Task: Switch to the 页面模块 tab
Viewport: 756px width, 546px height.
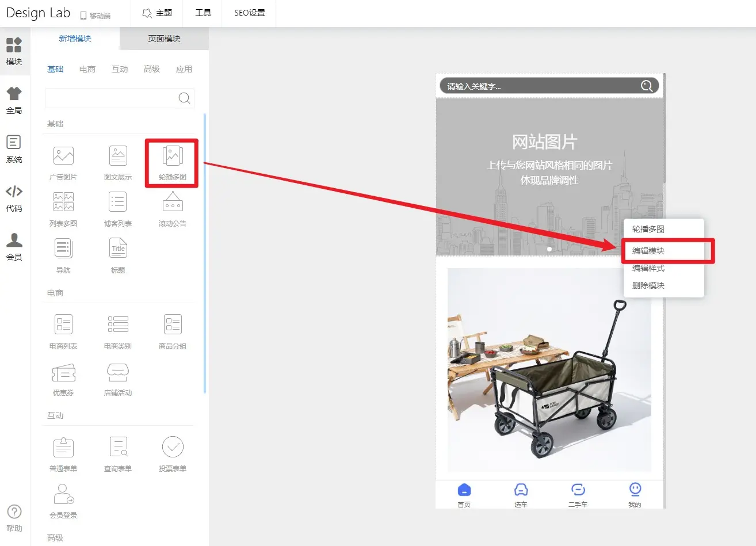Action: (x=164, y=39)
